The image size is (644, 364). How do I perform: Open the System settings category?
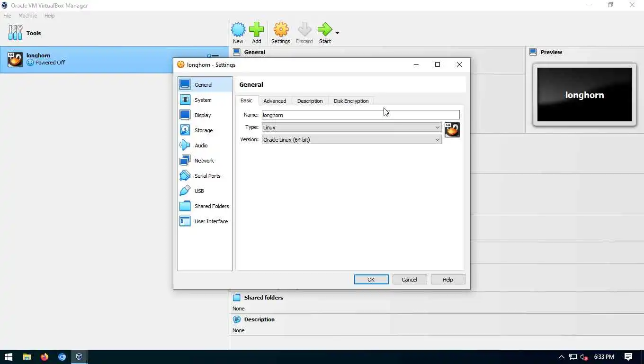click(x=205, y=100)
